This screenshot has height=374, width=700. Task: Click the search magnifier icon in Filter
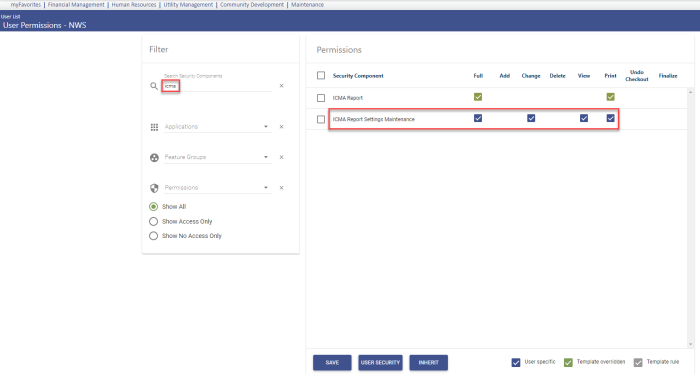(x=154, y=86)
